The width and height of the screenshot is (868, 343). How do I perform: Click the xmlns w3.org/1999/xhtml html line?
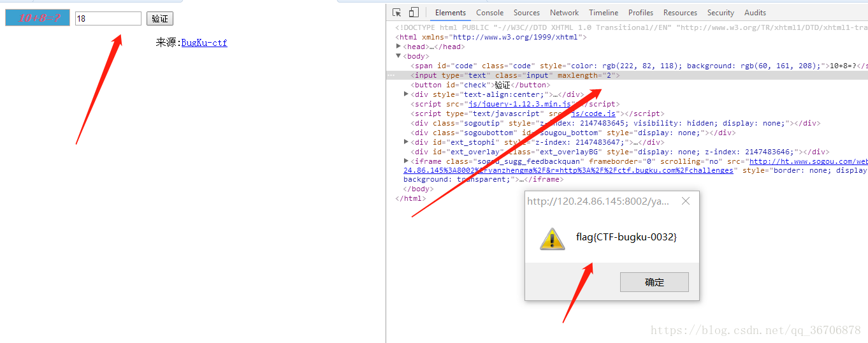tap(491, 37)
